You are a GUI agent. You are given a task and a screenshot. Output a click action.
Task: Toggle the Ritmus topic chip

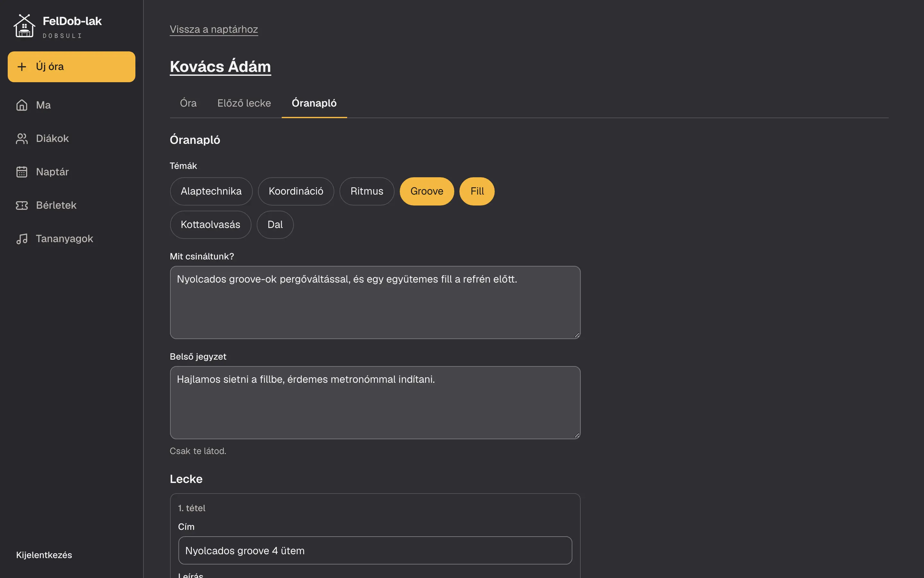[366, 191]
